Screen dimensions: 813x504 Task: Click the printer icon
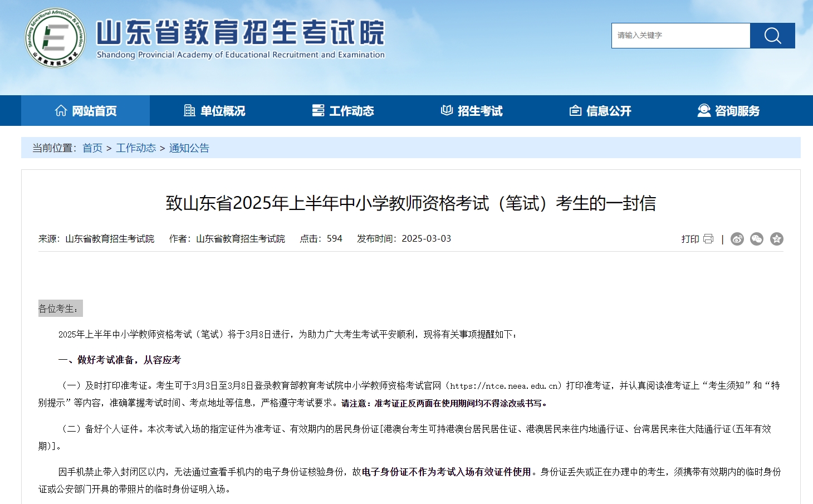coord(708,239)
